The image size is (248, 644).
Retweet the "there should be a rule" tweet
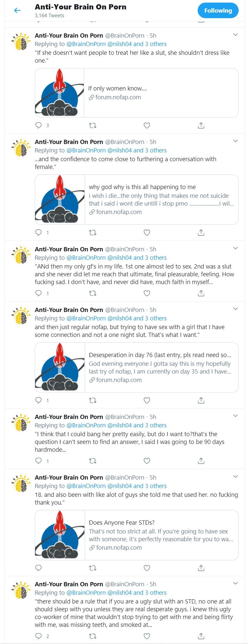93,636
